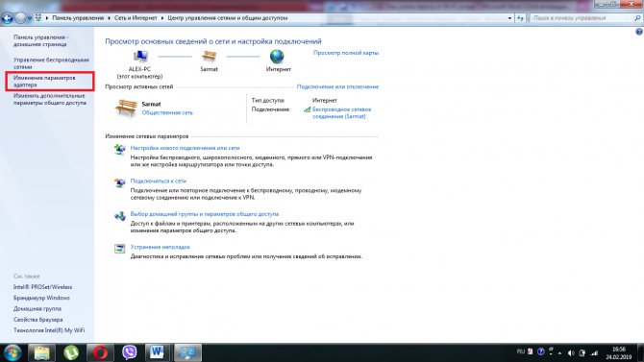This screenshot has width=644, height=362.
Task: Open the address bar history dropdown arrow
Action: (x=509, y=18)
